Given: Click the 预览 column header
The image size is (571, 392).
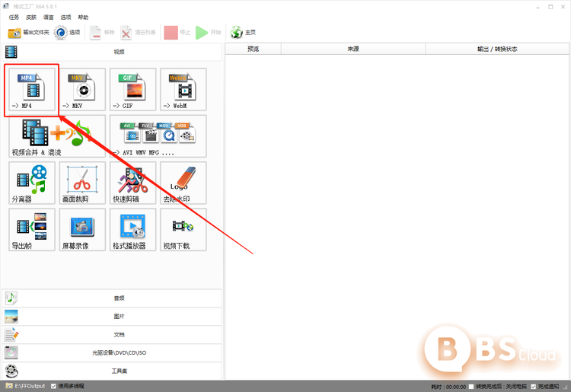Looking at the screenshot, I should tap(253, 49).
